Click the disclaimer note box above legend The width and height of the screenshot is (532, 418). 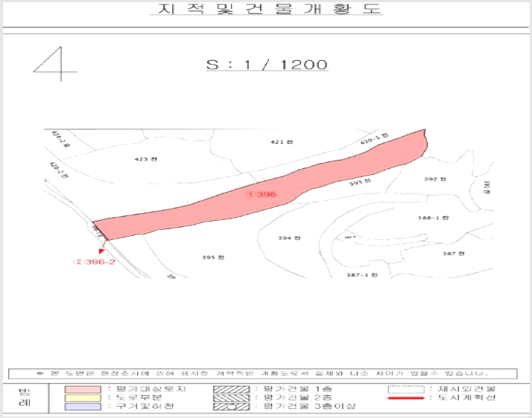point(263,374)
